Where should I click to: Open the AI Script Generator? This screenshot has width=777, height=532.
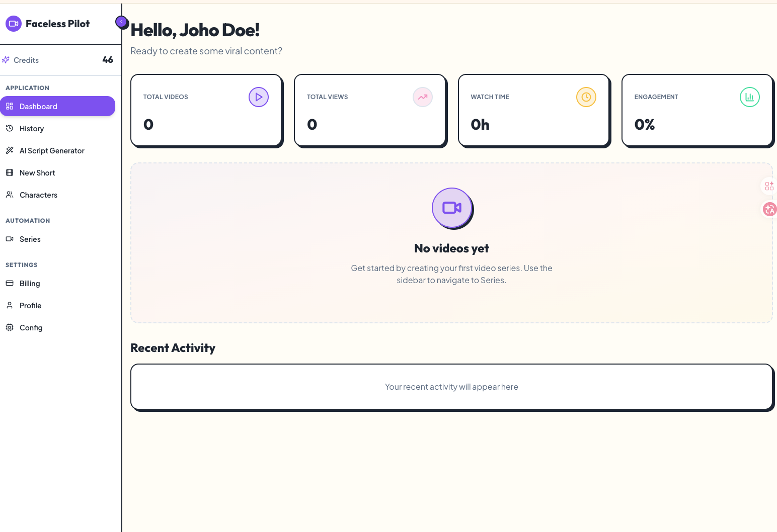[52, 151]
